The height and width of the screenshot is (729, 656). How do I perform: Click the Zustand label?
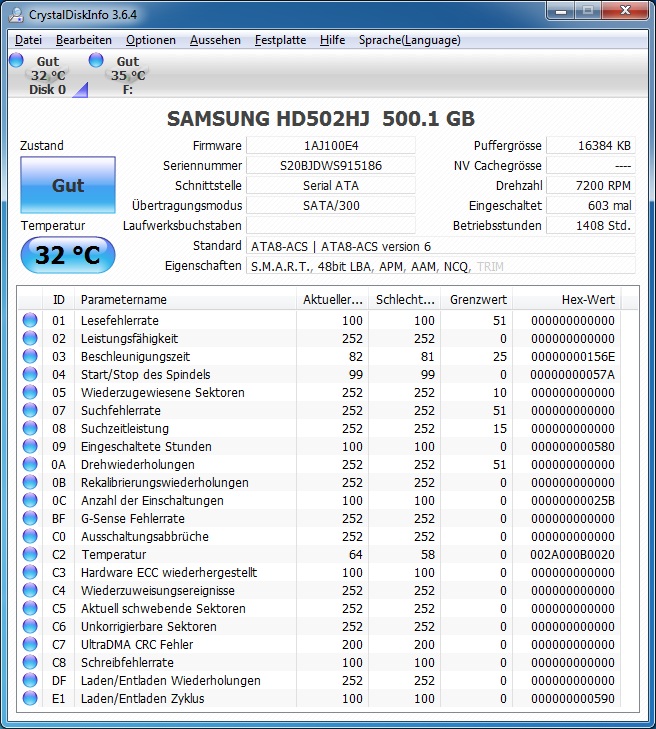41,146
